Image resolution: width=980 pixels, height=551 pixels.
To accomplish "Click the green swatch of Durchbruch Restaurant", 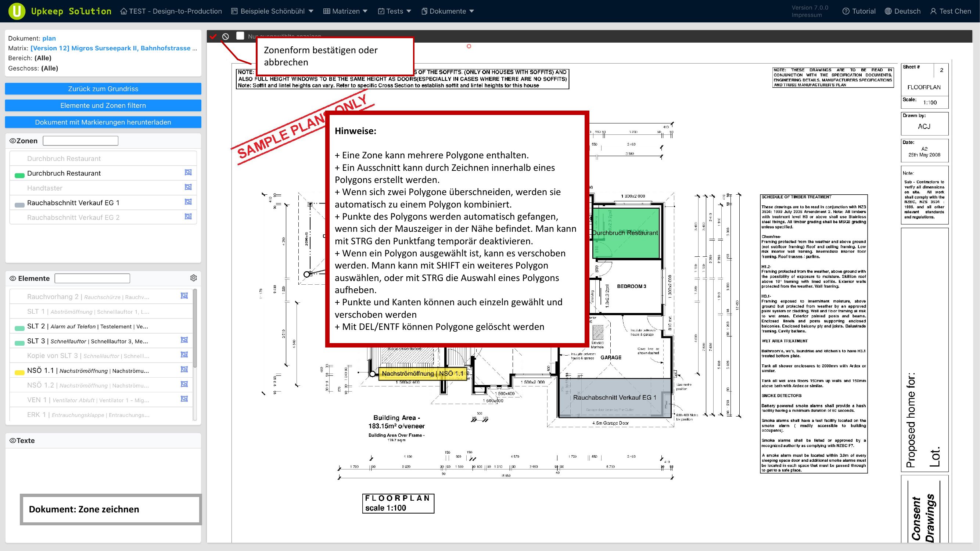I will [x=19, y=175].
